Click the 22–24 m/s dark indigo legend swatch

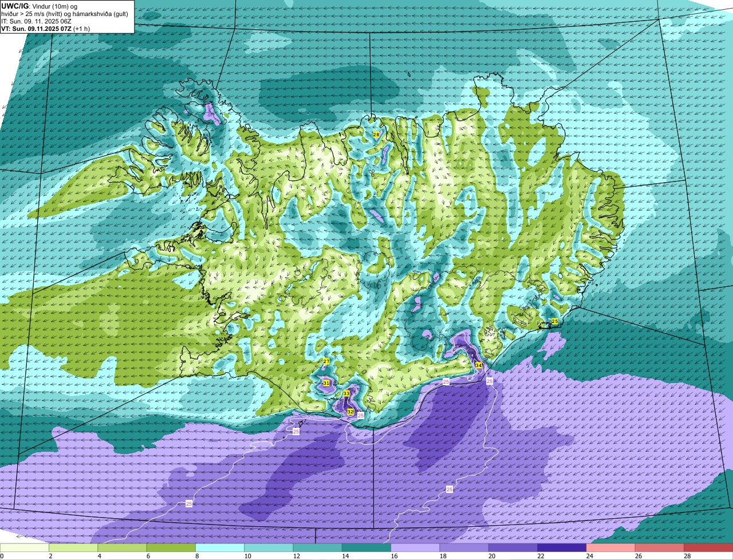562,548
